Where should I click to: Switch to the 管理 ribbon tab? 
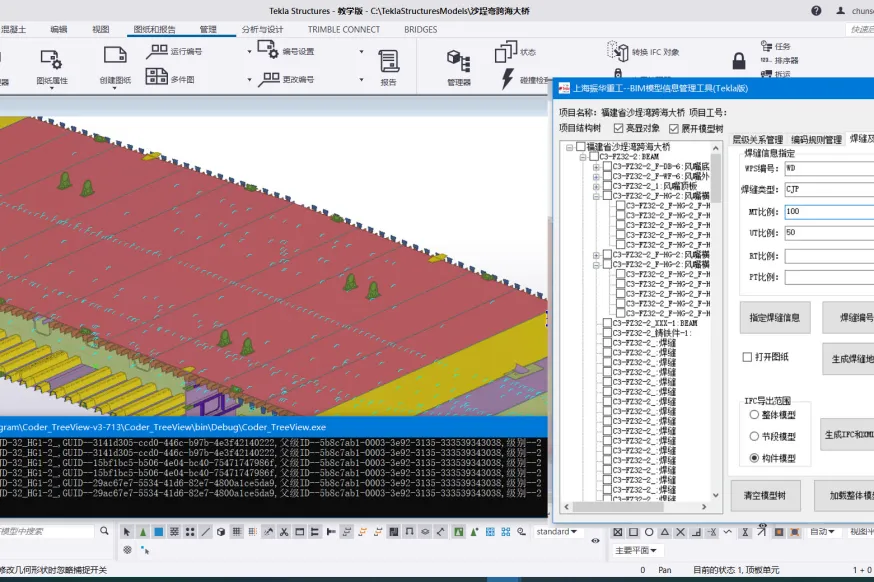(208, 30)
